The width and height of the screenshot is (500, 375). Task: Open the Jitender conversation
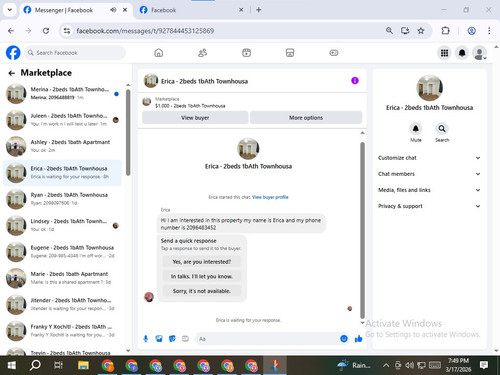tap(62, 304)
